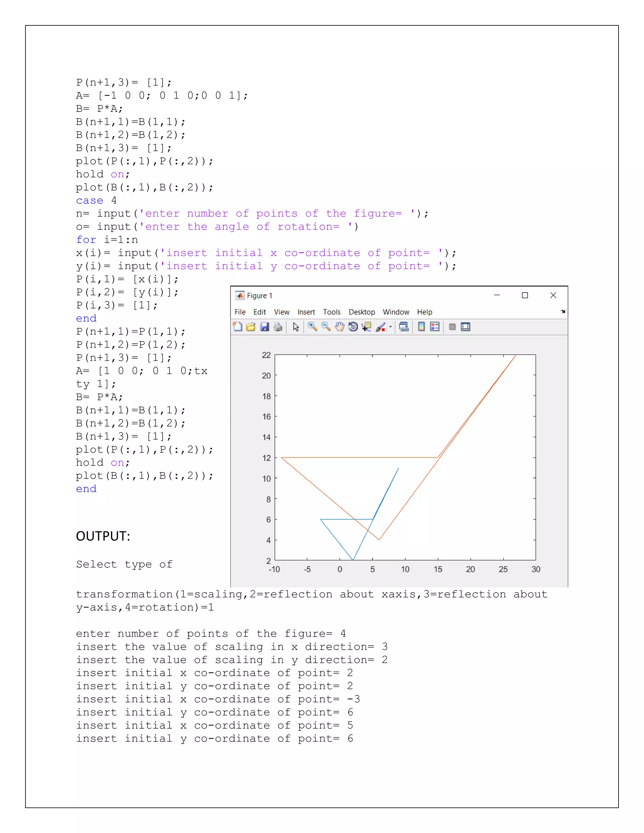The width and height of the screenshot is (644, 833).
Task: Click the Open File folder icon
Action: (x=251, y=327)
